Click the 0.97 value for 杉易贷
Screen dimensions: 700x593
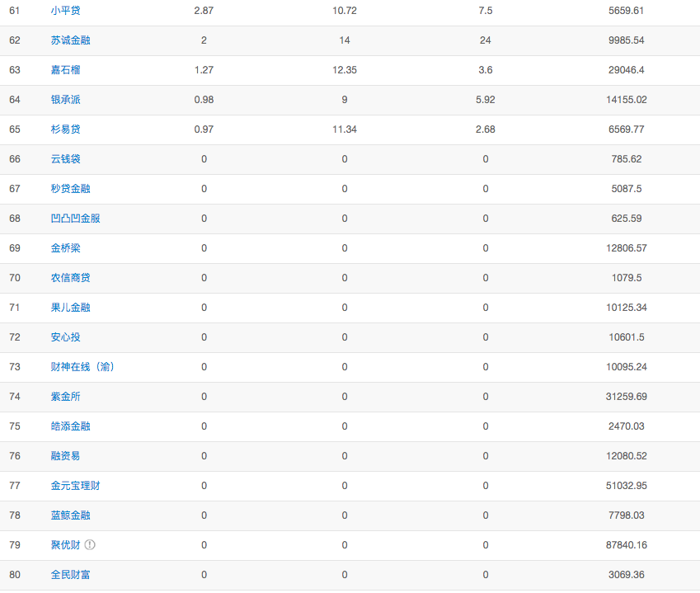pyautogui.click(x=204, y=129)
